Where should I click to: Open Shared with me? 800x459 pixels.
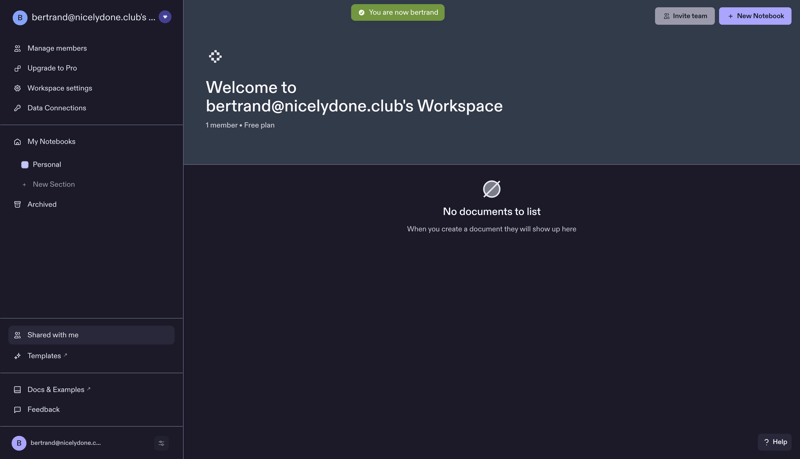click(x=91, y=335)
